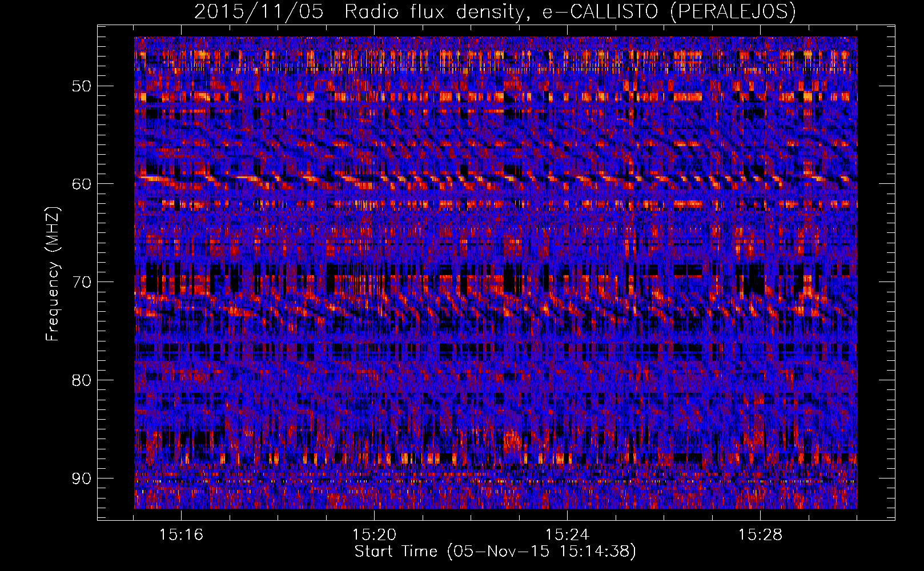The height and width of the screenshot is (571, 924).
Task: Click the "Frequency (MHZ)" axis label
Action: 53,274
